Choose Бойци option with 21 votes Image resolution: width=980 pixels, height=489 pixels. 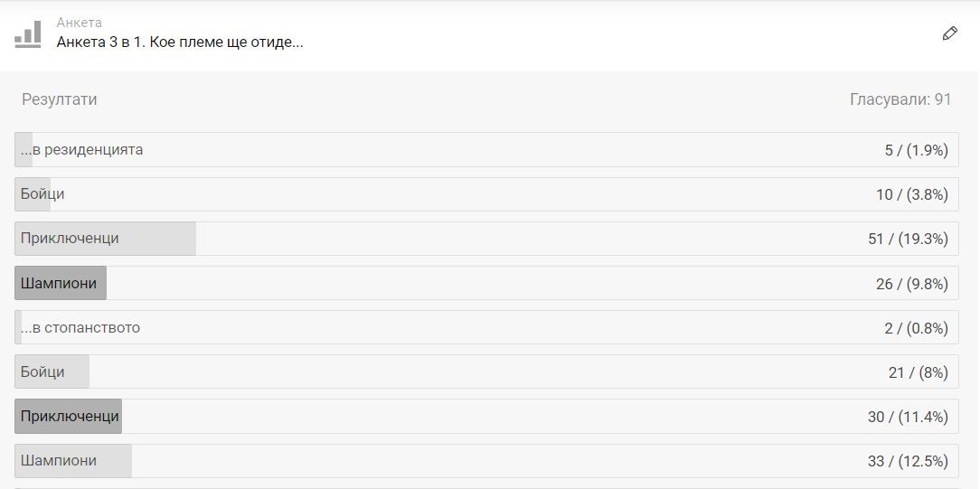pyautogui.click(x=486, y=372)
